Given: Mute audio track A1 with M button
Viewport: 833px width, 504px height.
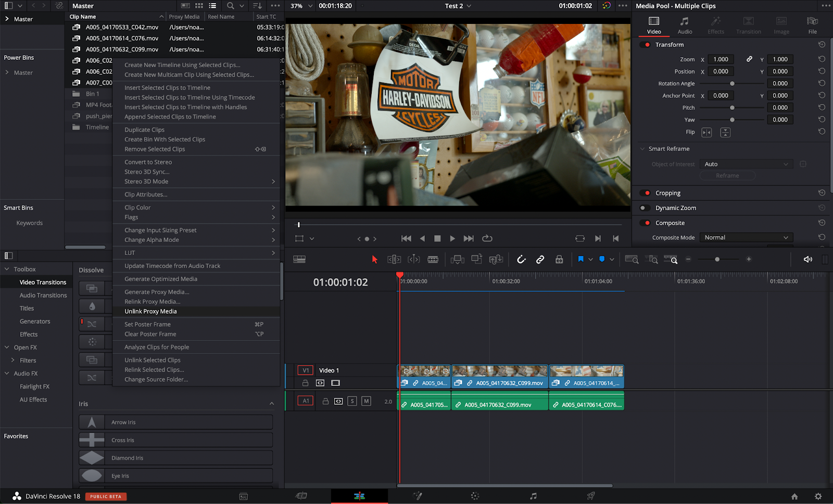Looking at the screenshot, I should coord(367,401).
